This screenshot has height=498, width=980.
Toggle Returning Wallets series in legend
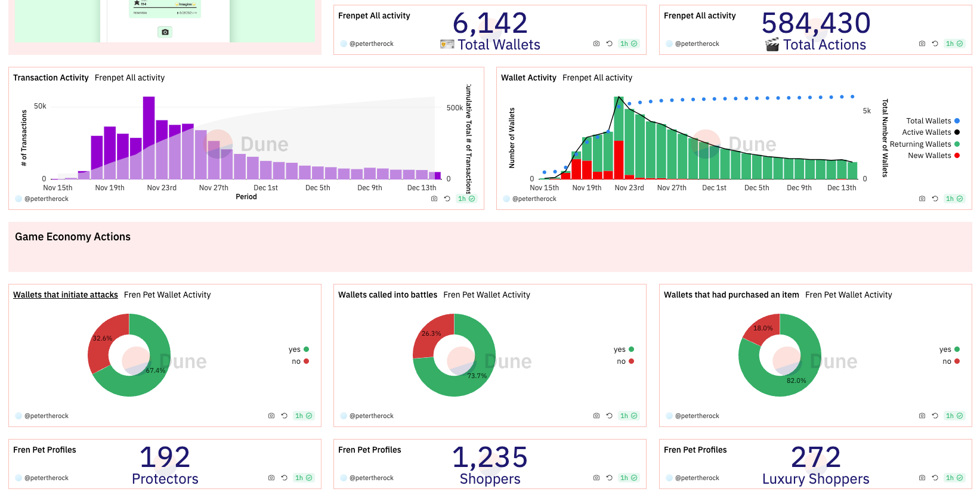coord(925,144)
